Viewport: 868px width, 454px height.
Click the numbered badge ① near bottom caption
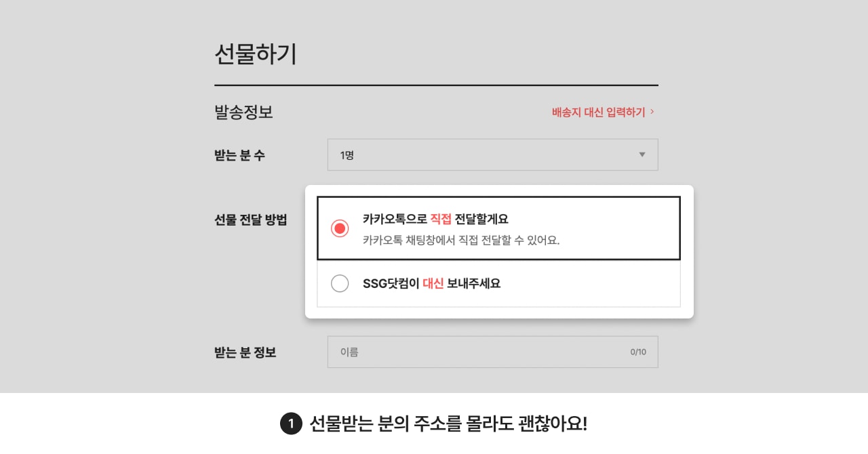291,423
